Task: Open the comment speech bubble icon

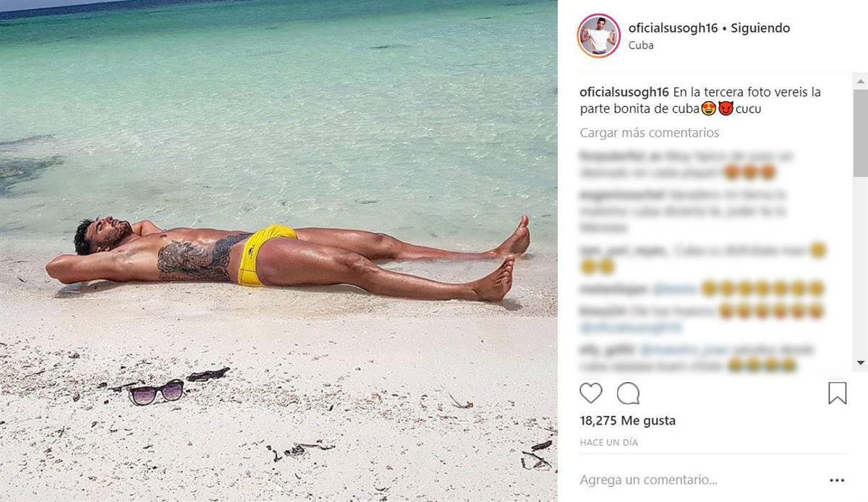Action: pos(628,393)
